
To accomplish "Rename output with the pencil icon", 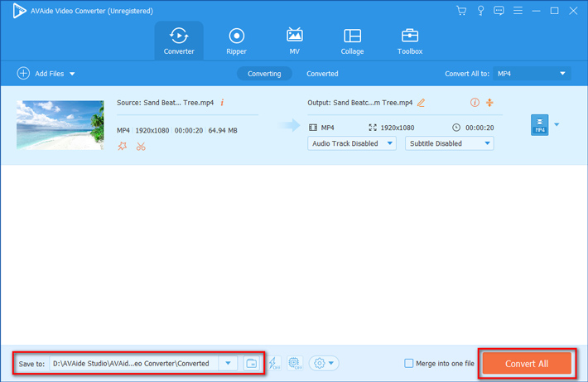I will coord(421,103).
